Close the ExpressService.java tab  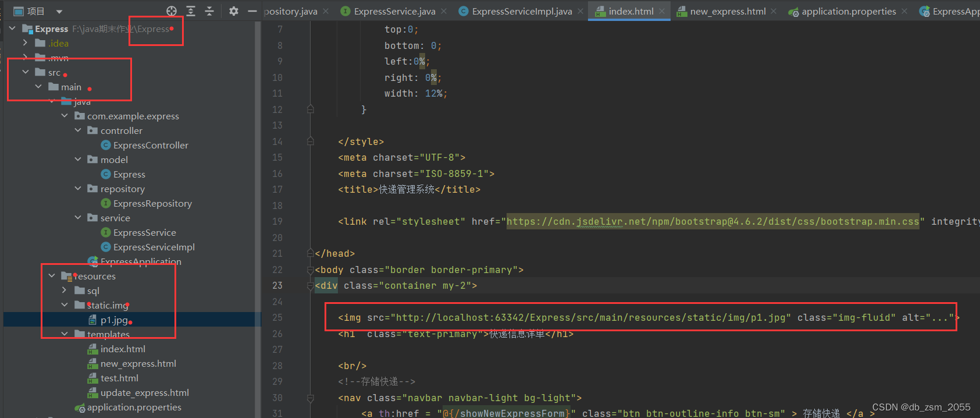(444, 11)
